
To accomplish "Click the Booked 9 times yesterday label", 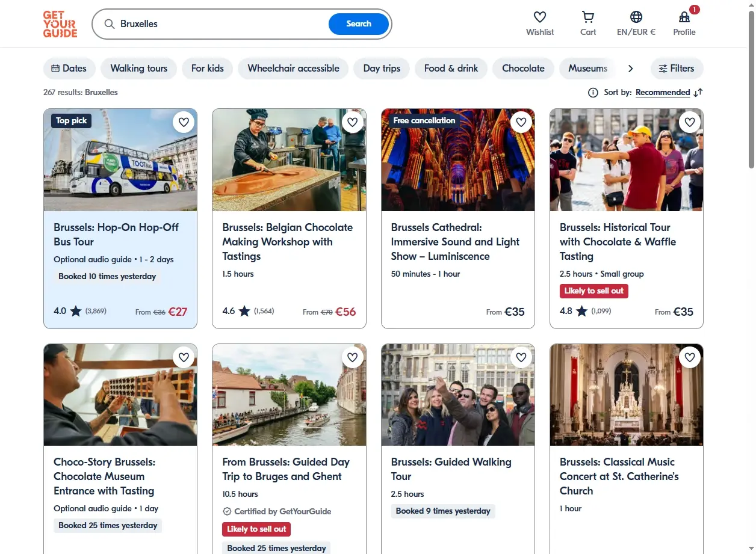I will pyautogui.click(x=443, y=511).
